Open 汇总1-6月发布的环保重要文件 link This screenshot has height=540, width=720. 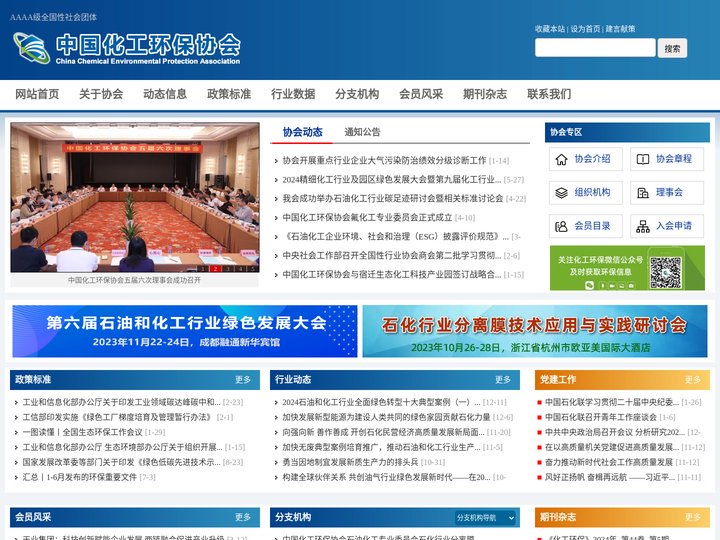point(80,477)
